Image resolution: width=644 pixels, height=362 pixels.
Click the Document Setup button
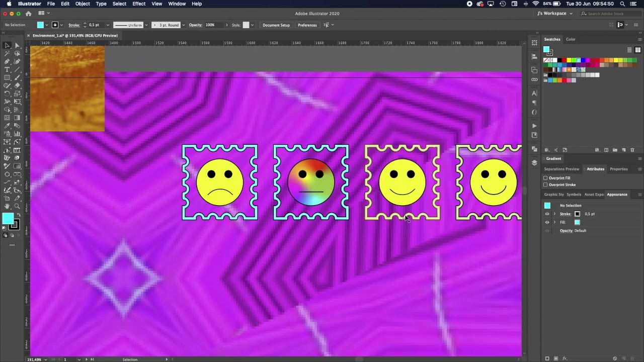(x=276, y=25)
